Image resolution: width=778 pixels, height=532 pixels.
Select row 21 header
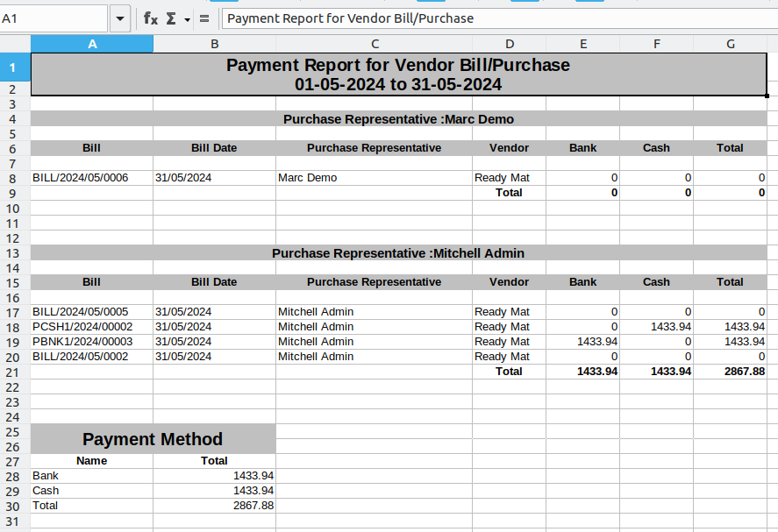coord(14,372)
